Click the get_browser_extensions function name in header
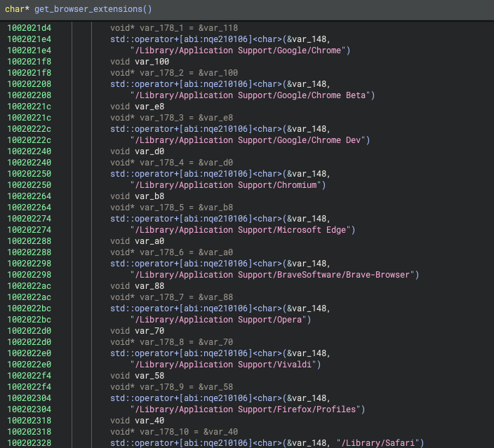This screenshot has height=448, width=494. [x=88, y=9]
